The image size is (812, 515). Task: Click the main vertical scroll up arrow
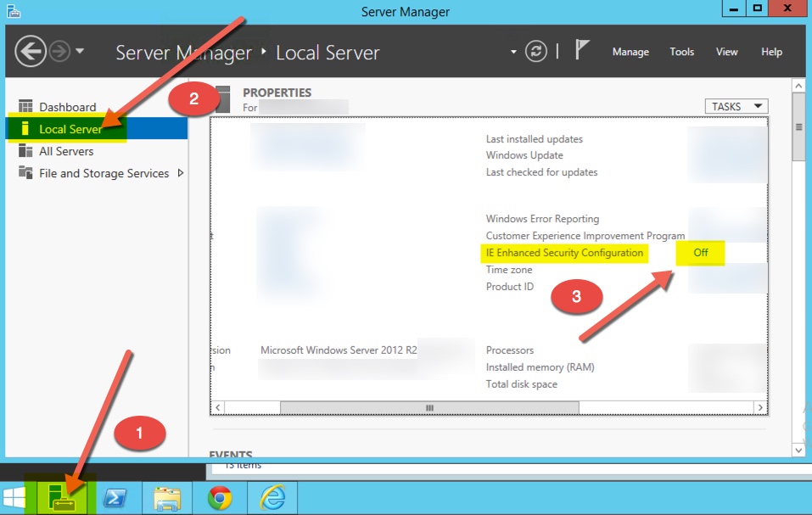tap(798, 86)
